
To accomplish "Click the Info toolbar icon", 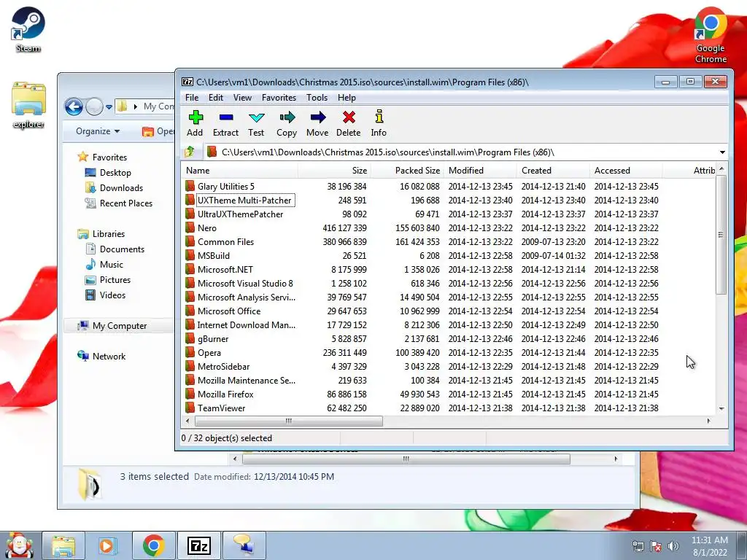I will click(379, 117).
